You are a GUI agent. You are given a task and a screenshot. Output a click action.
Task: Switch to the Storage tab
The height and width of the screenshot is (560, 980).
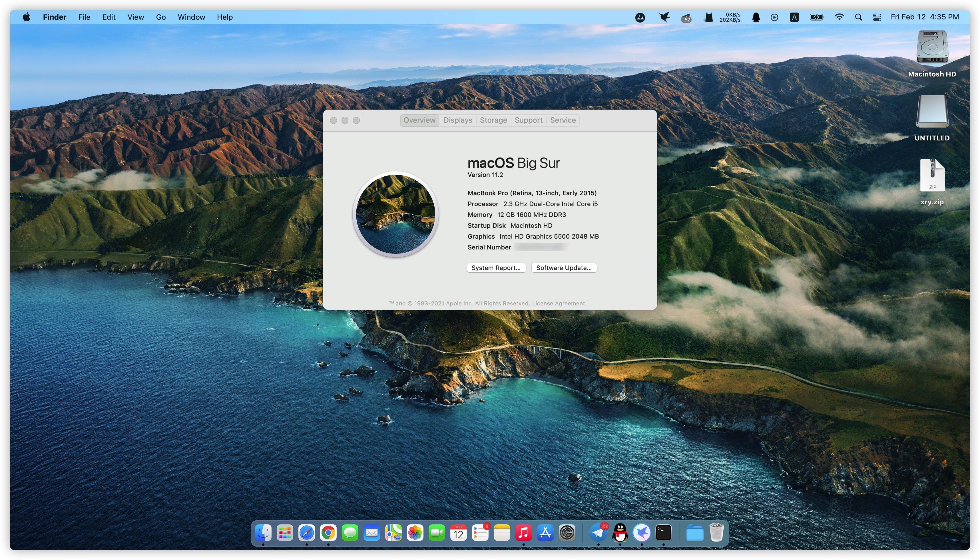point(493,120)
